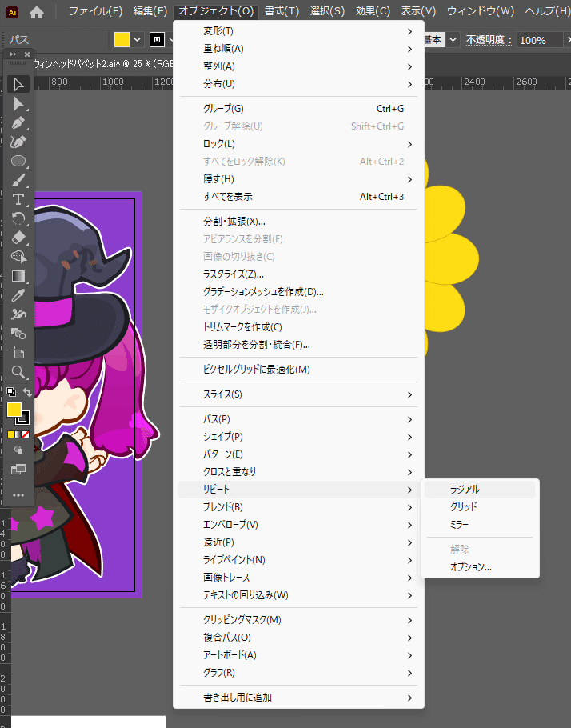The height and width of the screenshot is (728, 571).
Task: Expand 変形(T) submenu
Action: tap(298, 31)
